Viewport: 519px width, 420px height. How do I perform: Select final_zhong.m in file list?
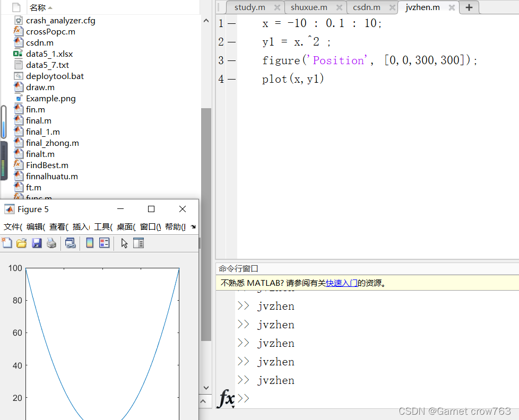(x=53, y=143)
